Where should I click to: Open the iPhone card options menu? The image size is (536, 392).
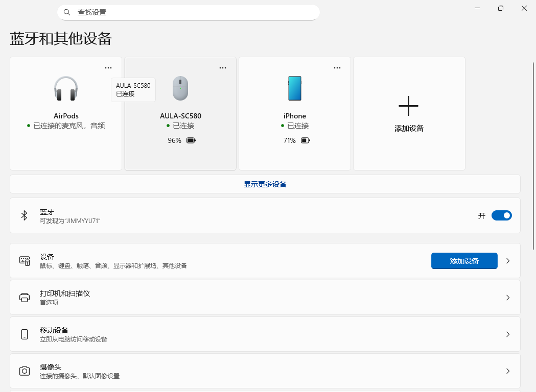click(337, 67)
